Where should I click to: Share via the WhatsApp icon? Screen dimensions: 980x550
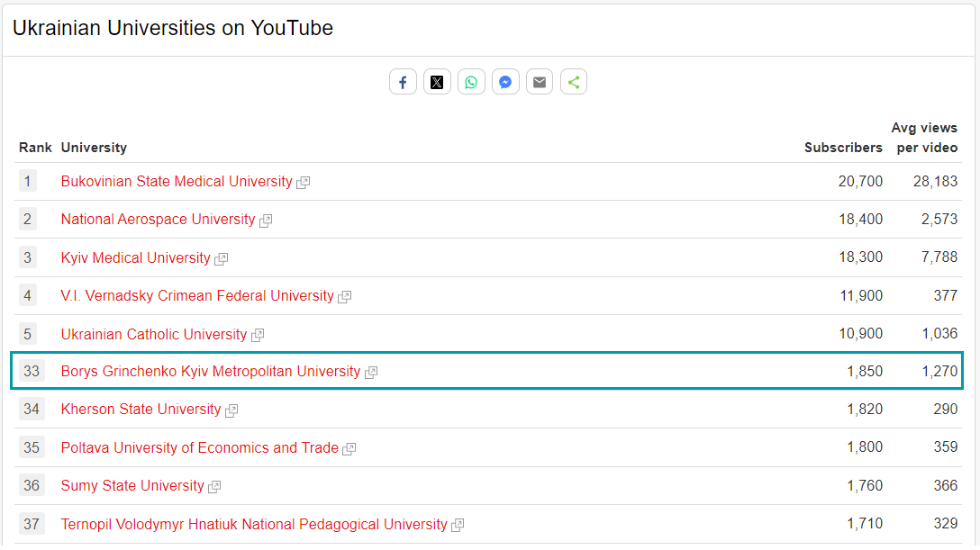point(471,81)
